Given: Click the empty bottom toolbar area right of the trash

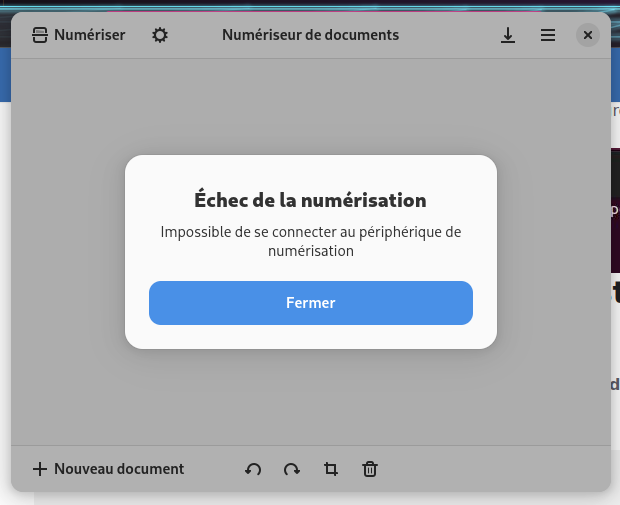Looking at the screenshot, I should (x=490, y=469).
